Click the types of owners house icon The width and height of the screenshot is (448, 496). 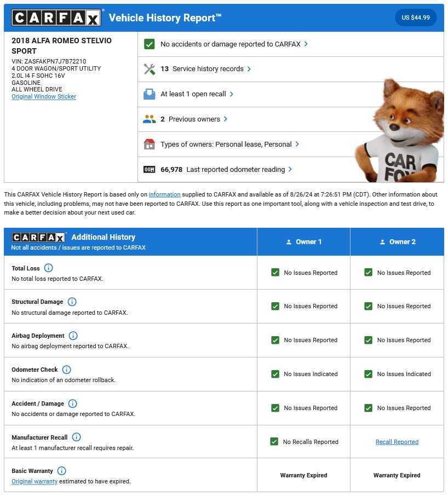[x=150, y=144]
